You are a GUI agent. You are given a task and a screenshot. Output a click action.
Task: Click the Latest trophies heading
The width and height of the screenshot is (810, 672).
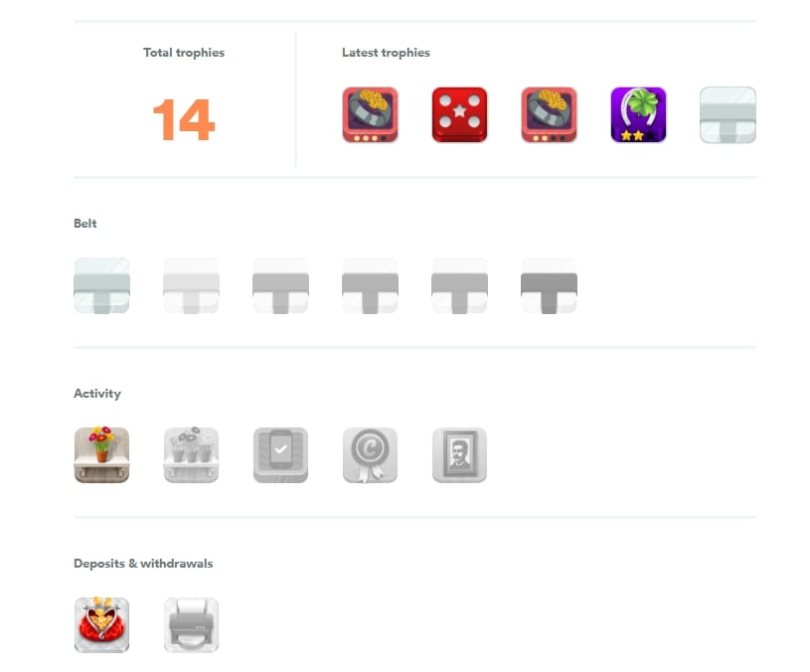386,53
